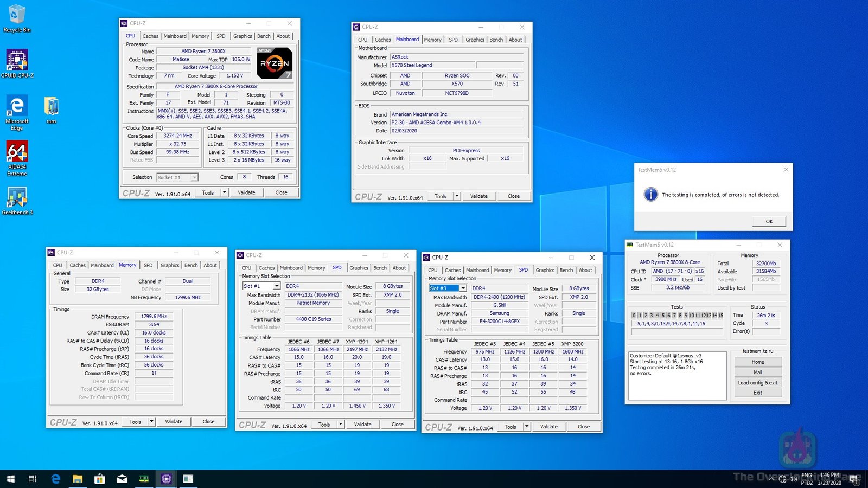Viewport: 868px width, 488px height.
Task: Switch to Caches tab in Ryzen processor window
Action: [x=150, y=36]
